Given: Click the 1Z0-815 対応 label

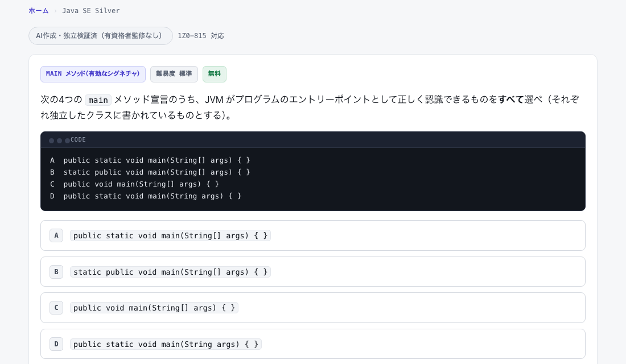Looking at the screenshot, I should [x=201, y=36].
